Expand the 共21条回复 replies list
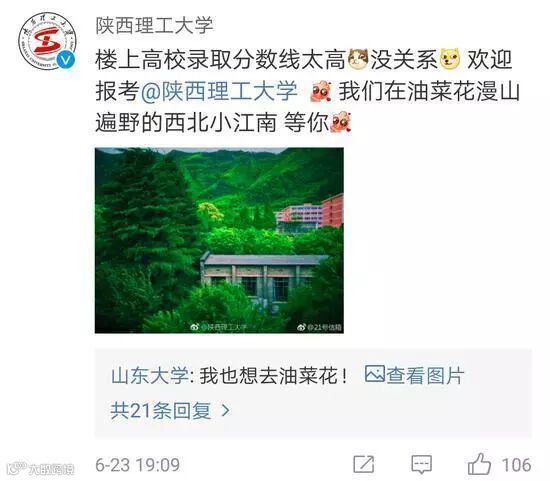 coord(170,410)
